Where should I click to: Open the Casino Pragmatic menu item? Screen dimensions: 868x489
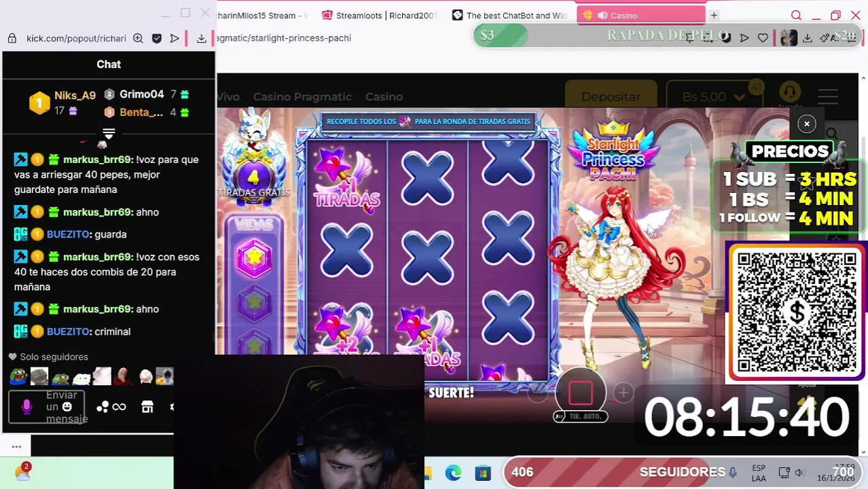[302, 96]
